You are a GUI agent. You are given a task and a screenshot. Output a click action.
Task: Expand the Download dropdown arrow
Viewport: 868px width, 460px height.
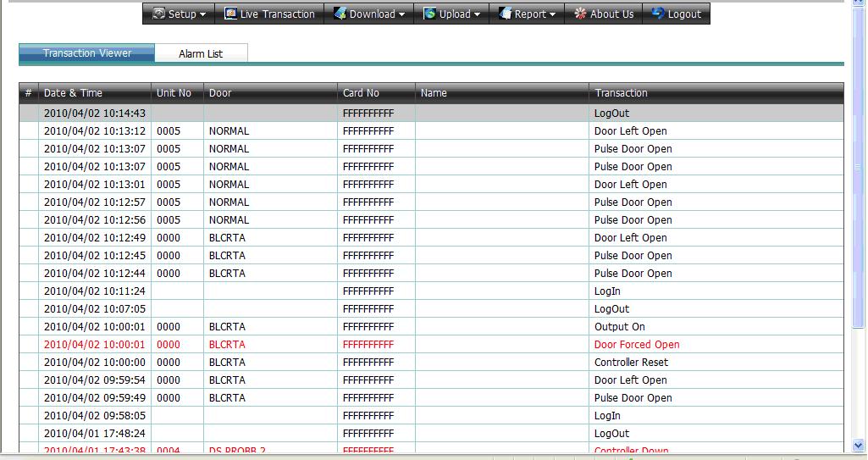click(401, 14)
